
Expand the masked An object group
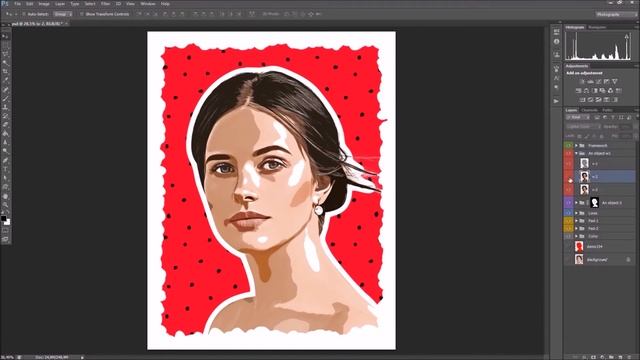(x=576, y=202)
